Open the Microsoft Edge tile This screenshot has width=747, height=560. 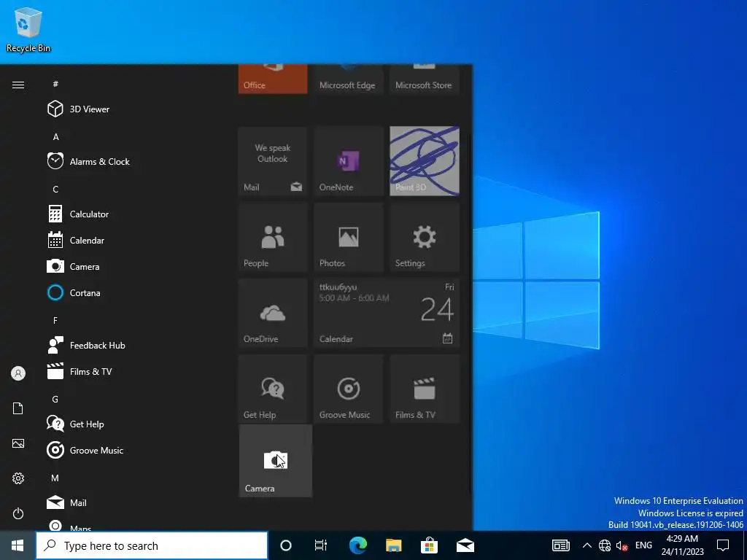(x=349, y=79)
